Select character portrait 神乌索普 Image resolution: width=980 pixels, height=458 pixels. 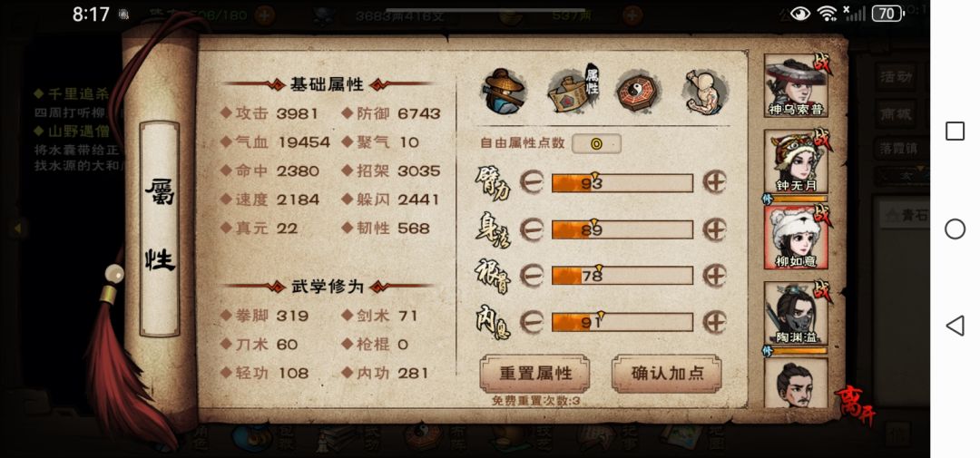796,86
